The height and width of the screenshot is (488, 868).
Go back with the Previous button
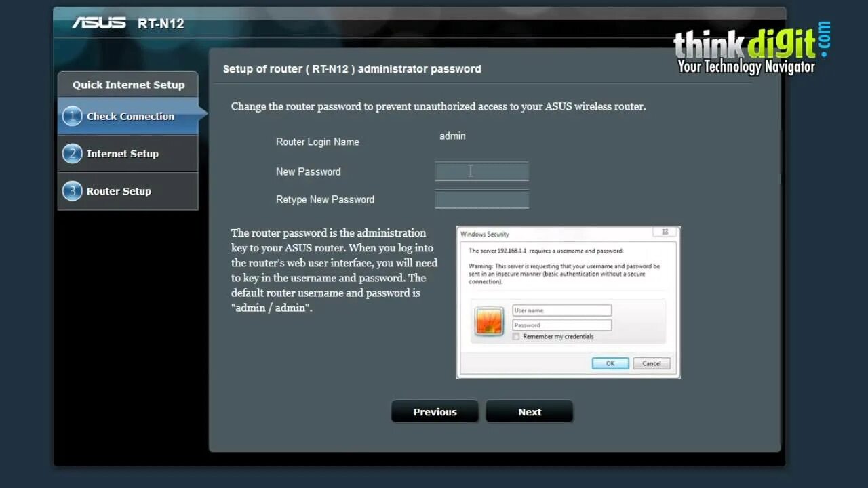pyautogui.click(x=435, y=411)
